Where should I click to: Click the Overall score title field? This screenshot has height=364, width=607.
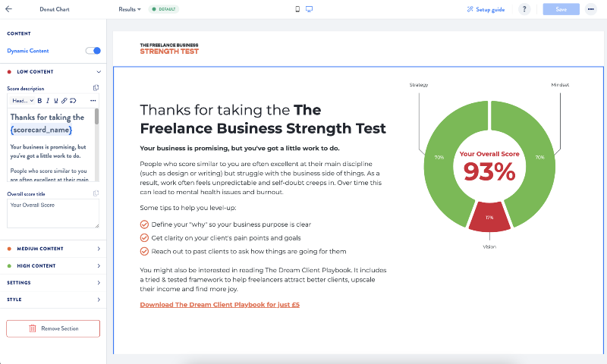tap(53, 213)
